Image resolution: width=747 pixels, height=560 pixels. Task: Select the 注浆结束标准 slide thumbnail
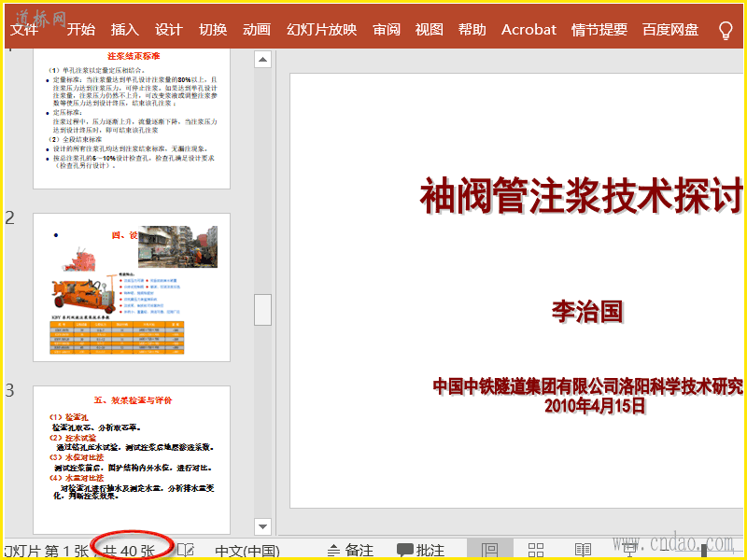[132, 119]
